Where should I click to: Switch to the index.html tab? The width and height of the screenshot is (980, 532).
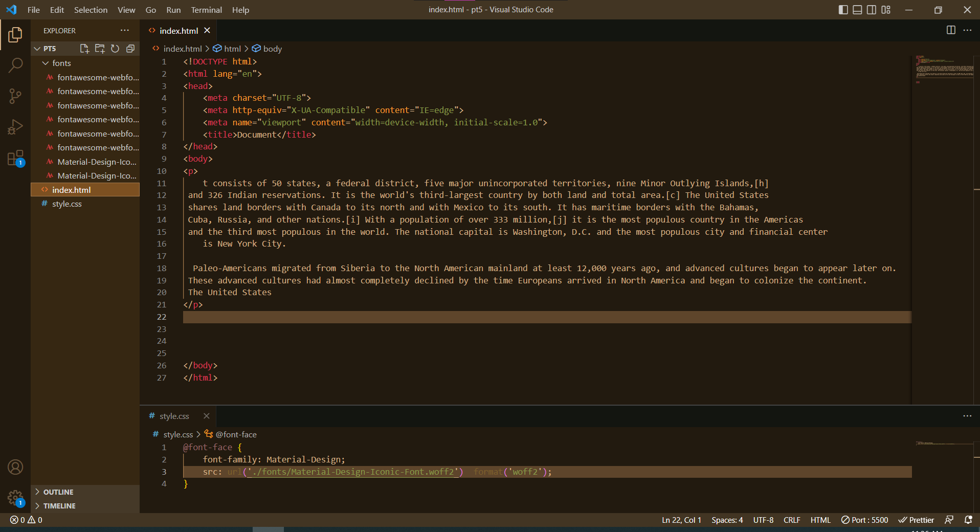[x=179, y=31]
